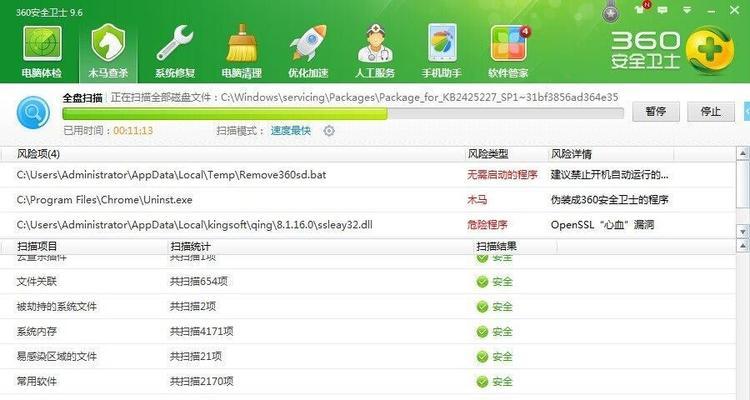Click the 建议禁止开机自动运行的 detail text
The width and height of the screenshot is (750, 400).
(x=609, y=175)
